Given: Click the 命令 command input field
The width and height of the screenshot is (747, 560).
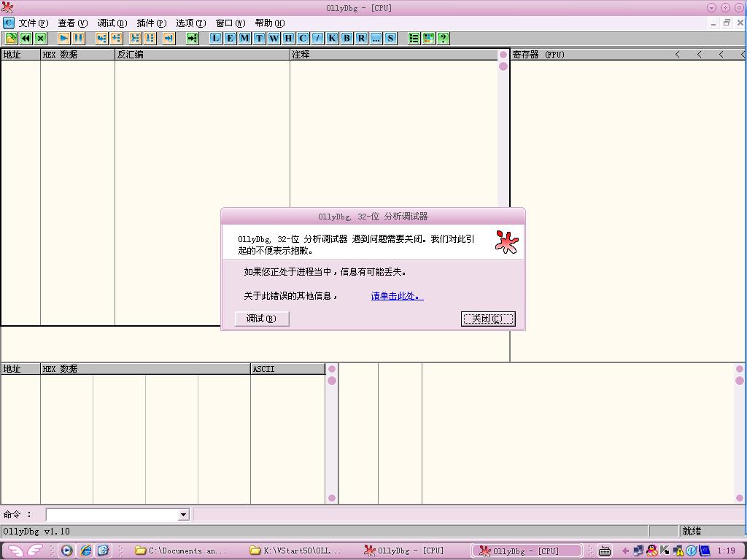Looking at the screenshot, I should 112,515.
